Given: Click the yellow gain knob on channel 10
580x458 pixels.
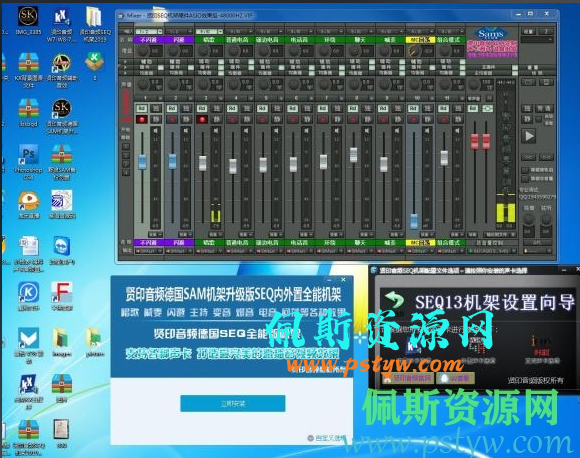Looking at the screenshot, I should tap(415, 51).
